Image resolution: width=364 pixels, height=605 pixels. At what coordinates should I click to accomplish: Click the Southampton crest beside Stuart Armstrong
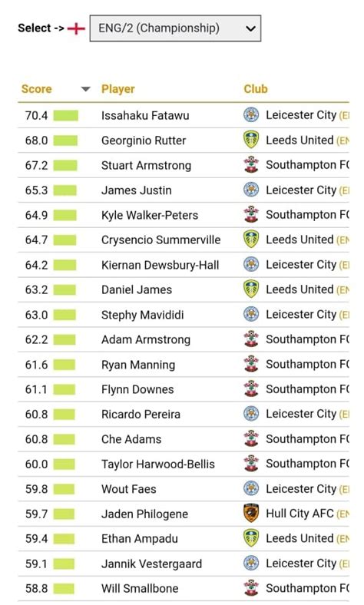(x=251, y=165)
